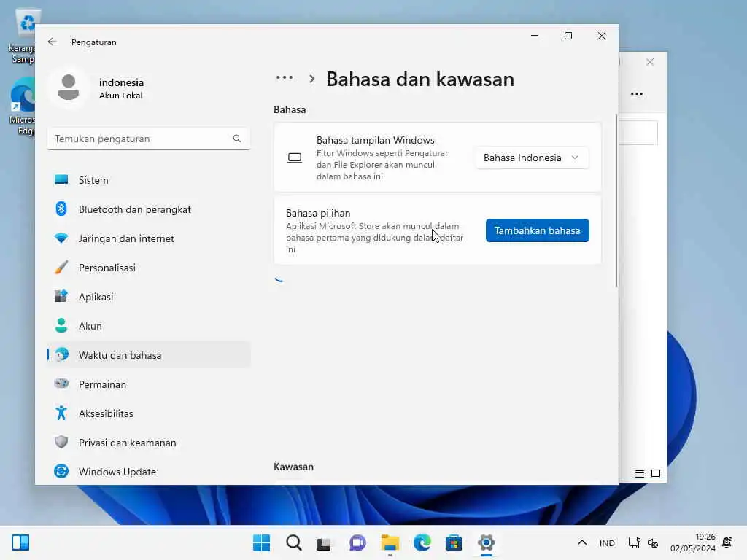Open the Bahasa Indonesia display language dropdown
This screenshot has height=560, width=747.
click(532, 157)
